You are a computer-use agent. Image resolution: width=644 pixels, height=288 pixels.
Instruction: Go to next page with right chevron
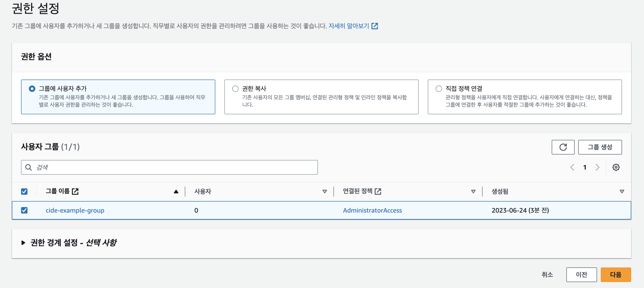[x=598, y=167]
